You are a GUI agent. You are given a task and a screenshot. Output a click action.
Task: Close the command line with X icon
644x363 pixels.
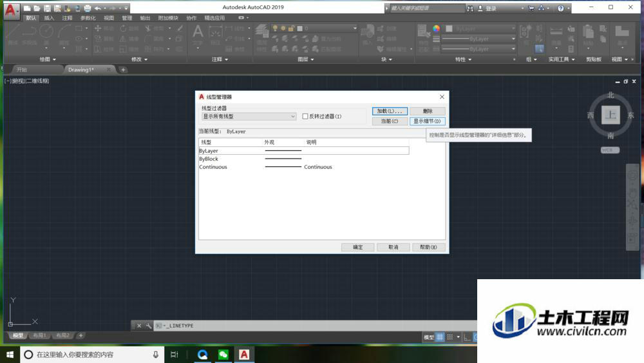pos(139,326)
